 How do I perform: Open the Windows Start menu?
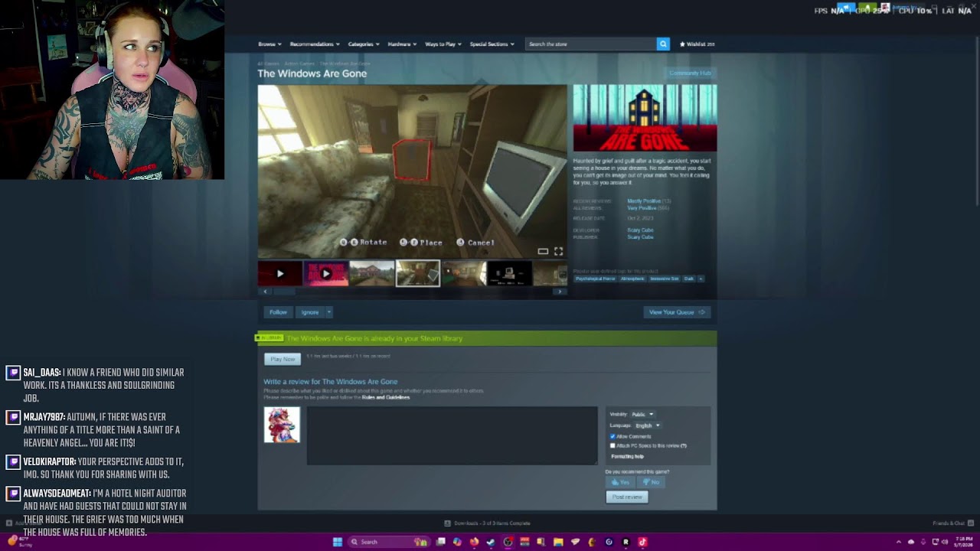click(x=337, y=542)
